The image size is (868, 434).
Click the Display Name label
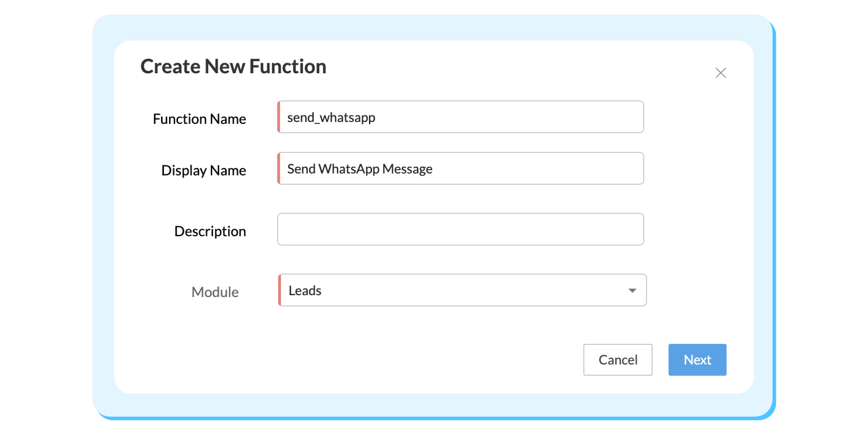[203, 170]
